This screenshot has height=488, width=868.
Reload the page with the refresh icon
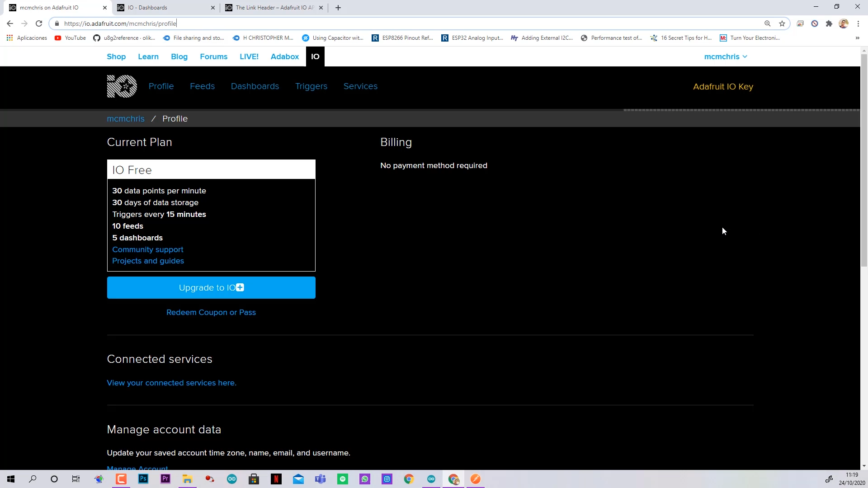click(x=39, y=23)
